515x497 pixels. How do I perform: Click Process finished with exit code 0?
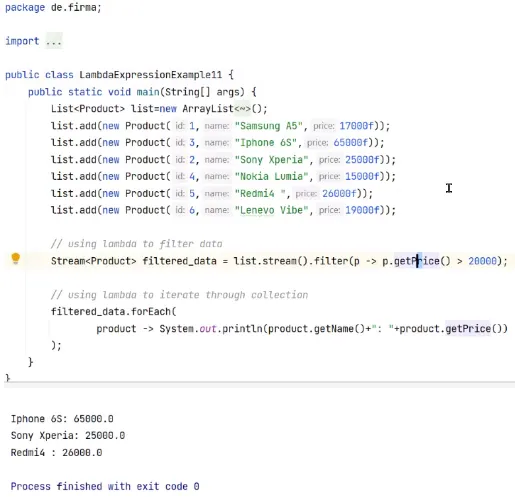105,486
